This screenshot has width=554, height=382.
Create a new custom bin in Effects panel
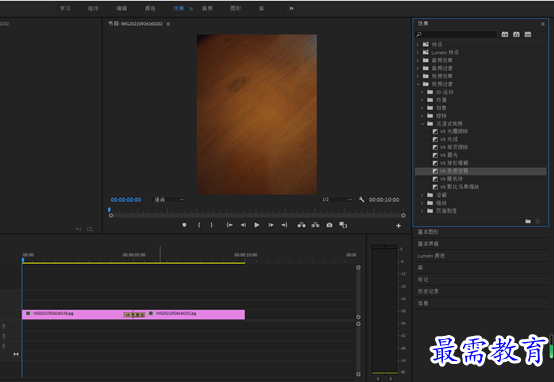coord(528,221)
